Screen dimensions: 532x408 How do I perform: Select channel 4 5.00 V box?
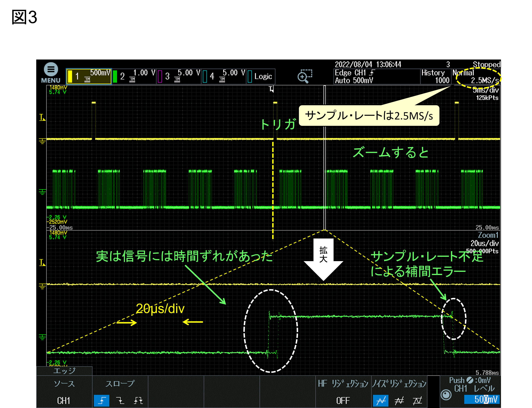coord(224,76)
